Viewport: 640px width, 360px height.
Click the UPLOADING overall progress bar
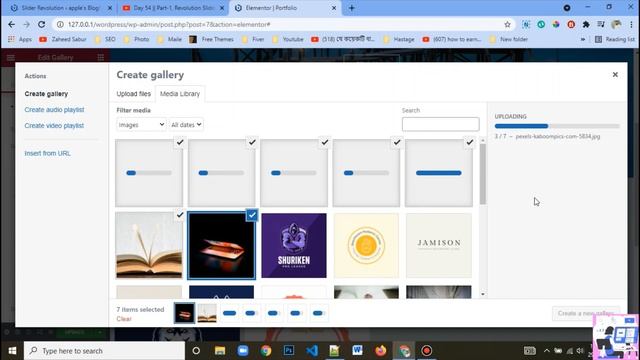557,126
